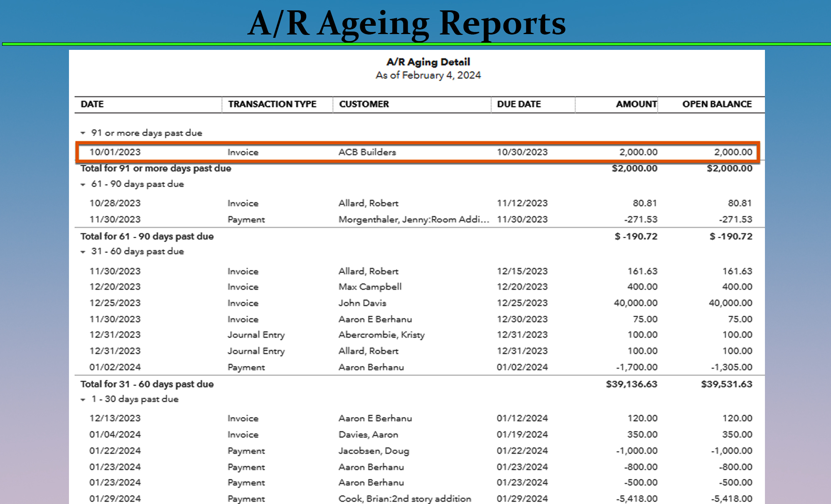Collapse the 91 or more days section
The width and height of the screenshot is (831, 504).
pyautogui.click(x=83, y=133)
